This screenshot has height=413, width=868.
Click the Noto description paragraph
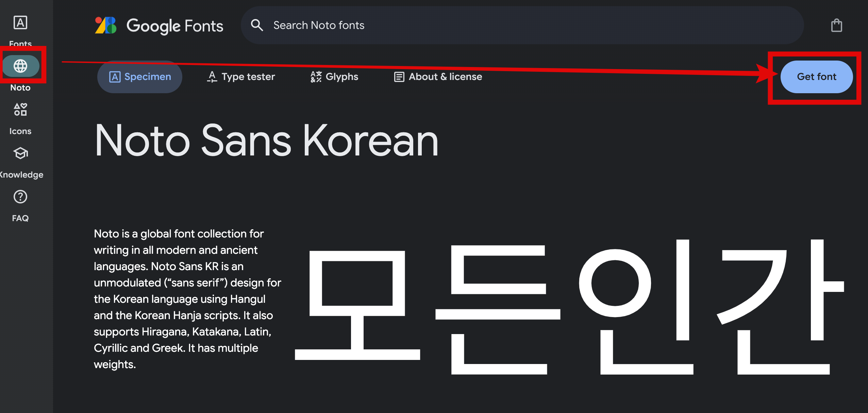(187, 299)
